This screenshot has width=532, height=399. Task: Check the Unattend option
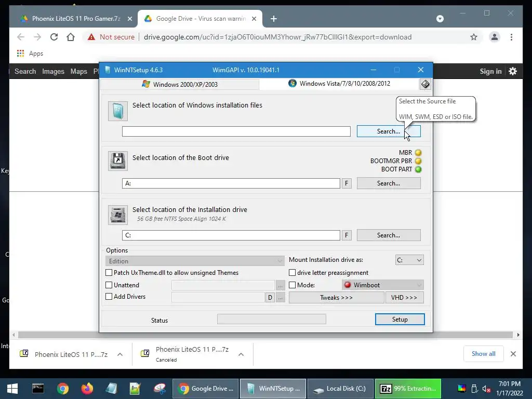109,285
